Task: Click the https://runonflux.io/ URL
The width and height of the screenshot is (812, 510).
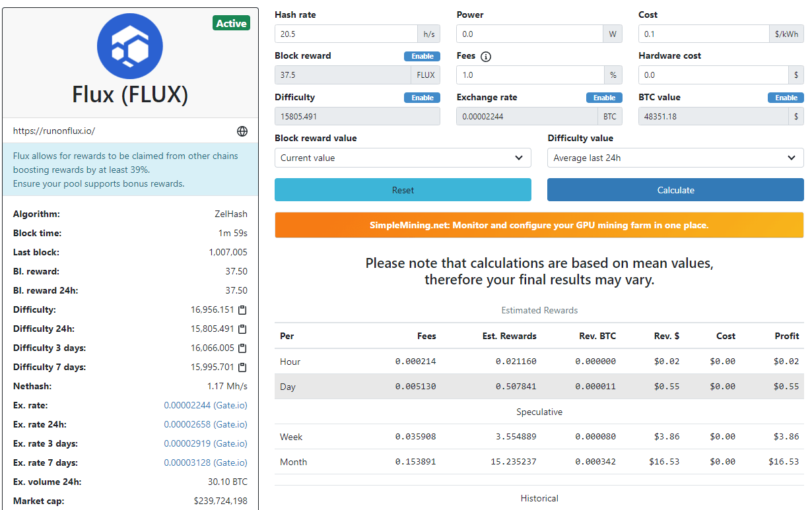Action: click(x=54, y=131)
